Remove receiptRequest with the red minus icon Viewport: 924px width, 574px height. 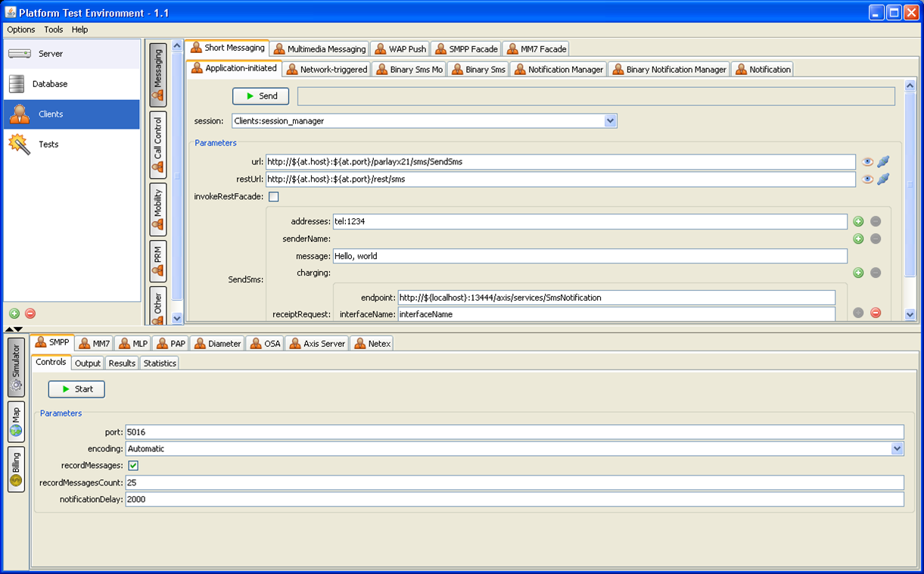pyautogui.click(x=876, y=313)
